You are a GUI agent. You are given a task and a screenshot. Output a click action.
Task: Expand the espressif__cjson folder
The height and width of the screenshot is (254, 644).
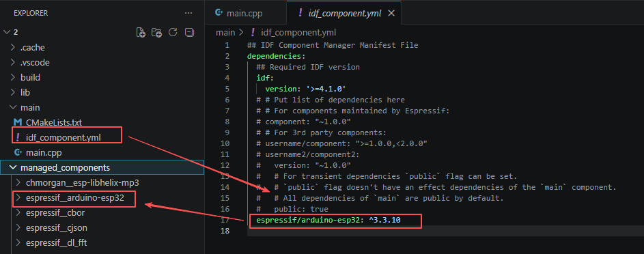click(18, 227)
